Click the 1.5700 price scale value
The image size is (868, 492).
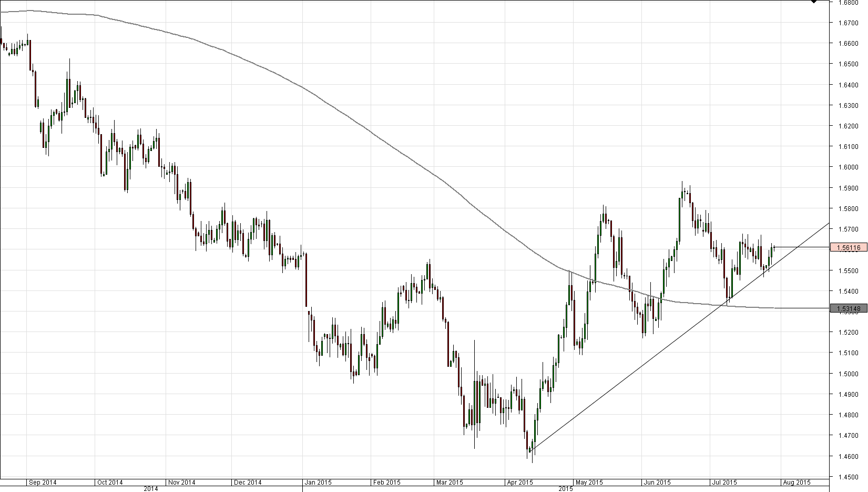coord(850,229)
